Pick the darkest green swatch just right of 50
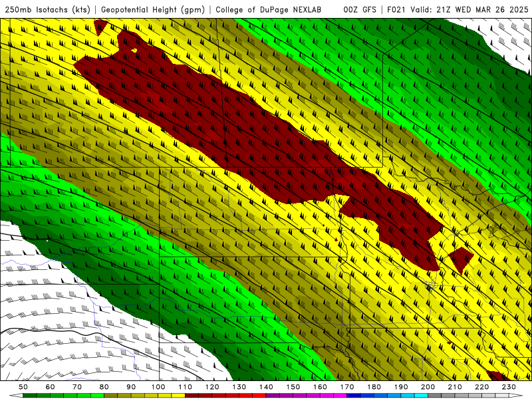Image resolution: width=532 pixels, height=399 pixels. coord(30,396)
